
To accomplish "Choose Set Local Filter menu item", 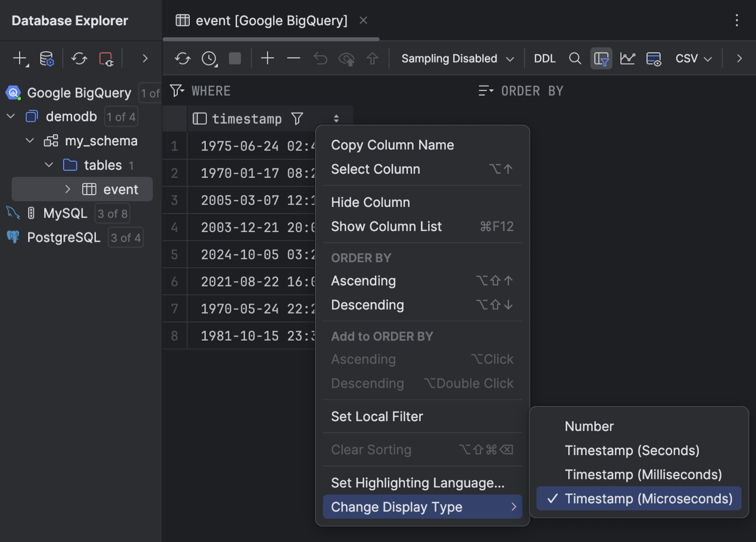I will click(377, 416).
